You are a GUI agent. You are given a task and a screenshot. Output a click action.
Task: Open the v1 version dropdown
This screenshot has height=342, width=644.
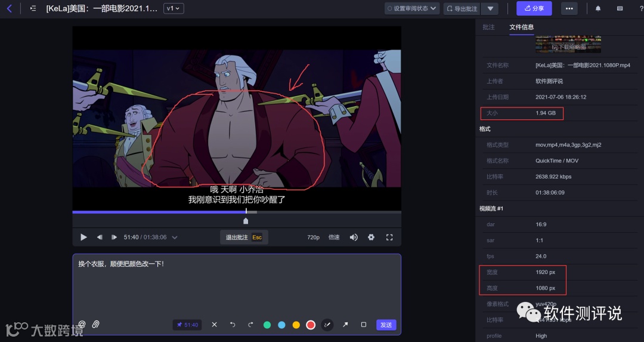[x=174, y=8]
